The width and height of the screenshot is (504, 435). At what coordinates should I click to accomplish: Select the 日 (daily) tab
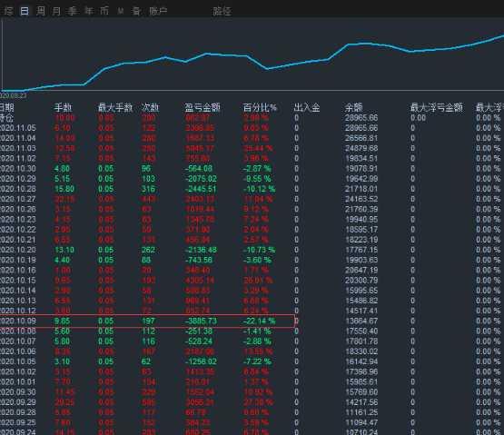coord(25,11)
